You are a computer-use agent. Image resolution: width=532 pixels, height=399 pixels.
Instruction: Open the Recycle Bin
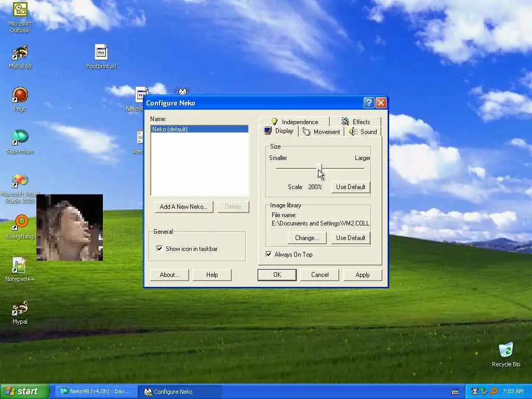506,354
